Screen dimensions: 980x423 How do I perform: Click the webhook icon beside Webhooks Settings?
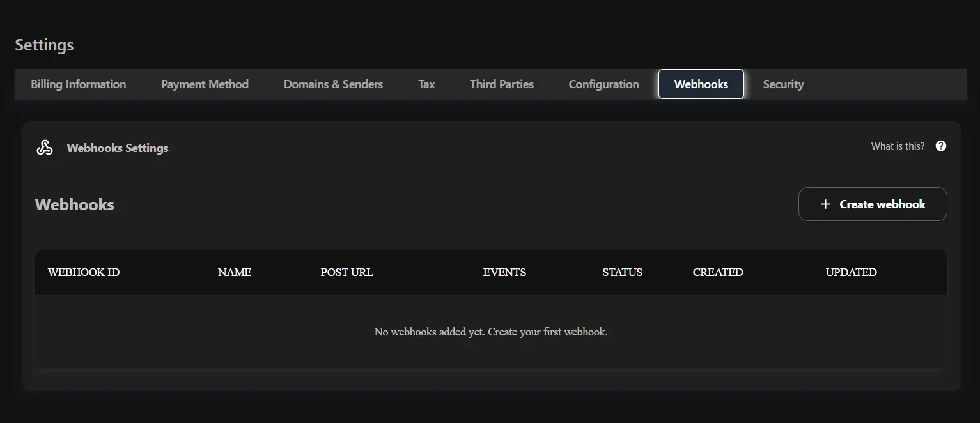click(x=45, y=146)
